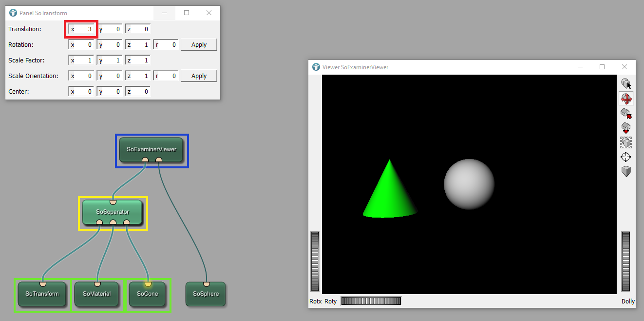This screenshot has height=321, width=644.
Task: Click the view all icon
Action: click(626, 142)
